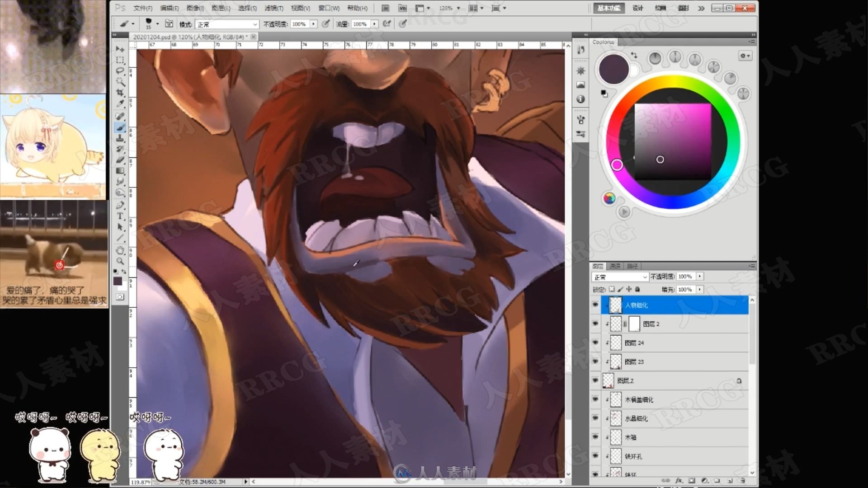
Task: Select the Type tool
Action: coord(120,216)
